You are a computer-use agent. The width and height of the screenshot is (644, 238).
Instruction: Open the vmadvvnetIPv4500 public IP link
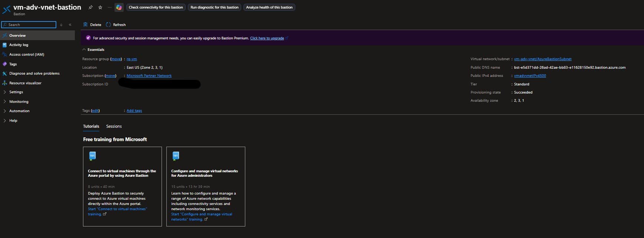click(530, 75)
